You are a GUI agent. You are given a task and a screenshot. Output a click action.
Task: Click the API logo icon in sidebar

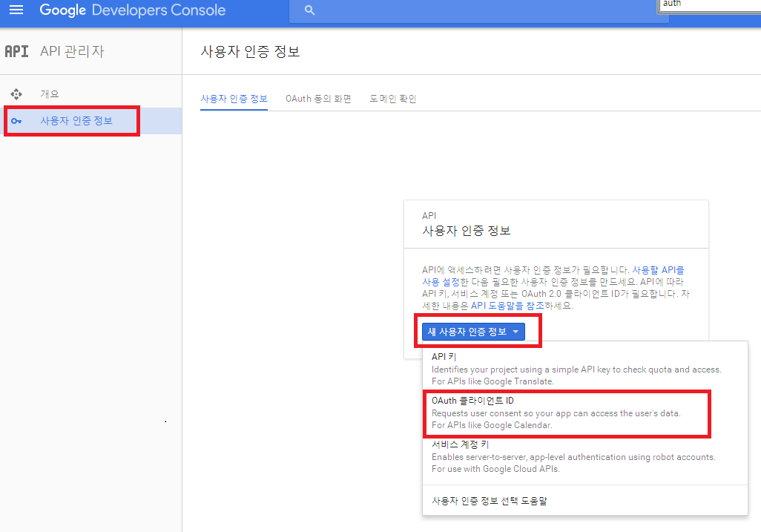(16, 51)
